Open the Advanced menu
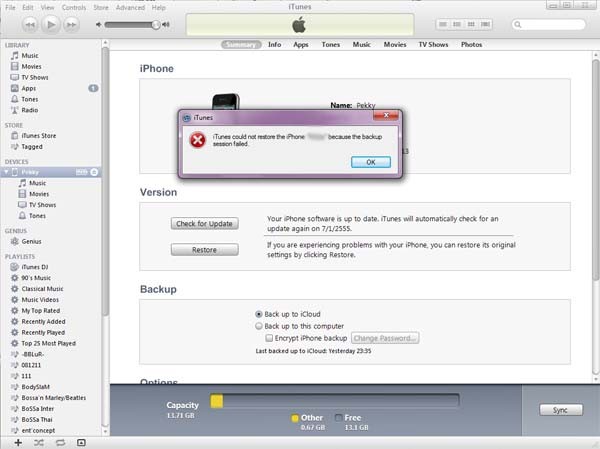Image resolution: width=600 pixels, height=449 pixels. [x=130, y=7]
